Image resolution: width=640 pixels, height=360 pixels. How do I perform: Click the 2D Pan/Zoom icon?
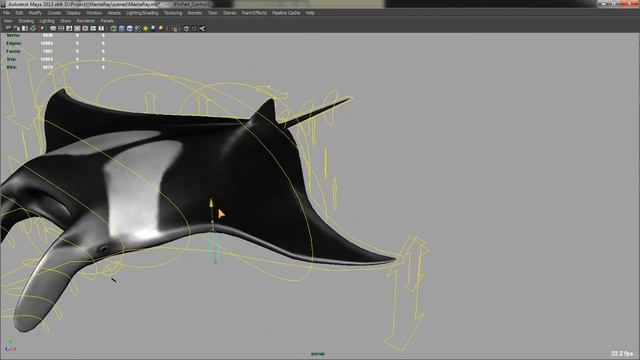pos(41,29)
